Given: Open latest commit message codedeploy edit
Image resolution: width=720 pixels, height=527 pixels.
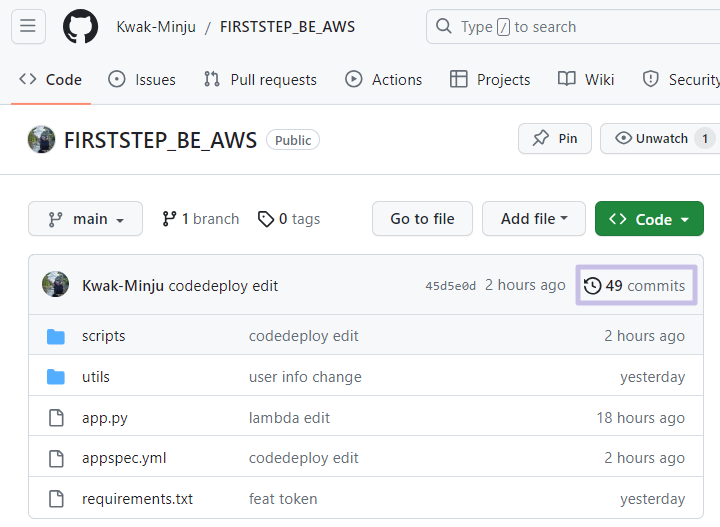Looking at the screenshot, I should (x=223, y=286).
